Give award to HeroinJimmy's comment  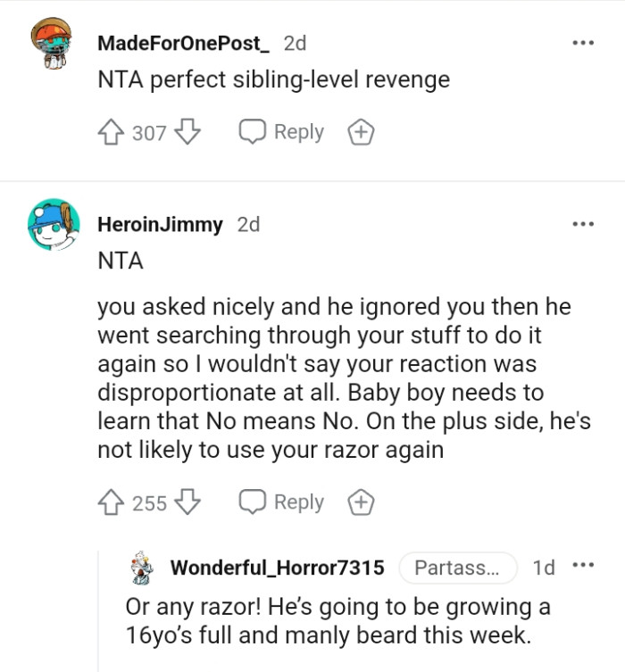coord(361,502)
